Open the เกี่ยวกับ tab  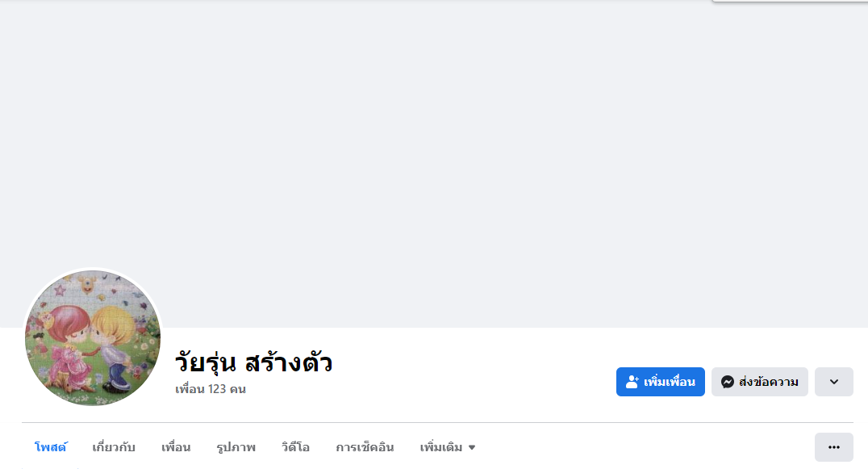(x=114, y=447)
